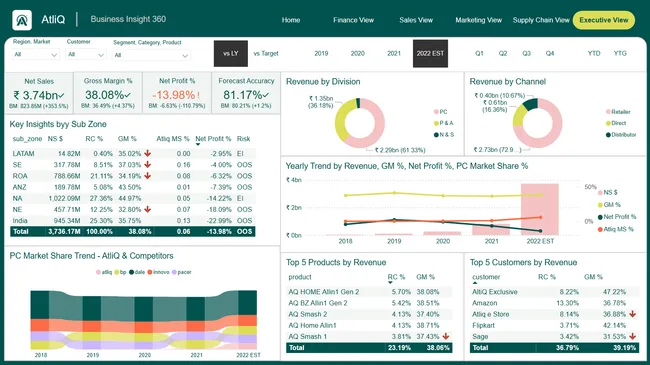Click the Gross Margin % KPI card
This screenshot has height=365, width=650.
[108, 93]
